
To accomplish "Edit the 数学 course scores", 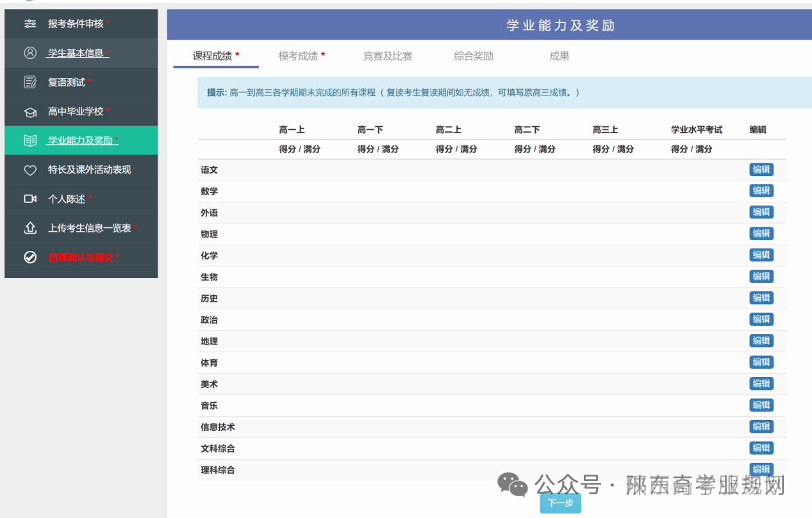I will 761,191.
